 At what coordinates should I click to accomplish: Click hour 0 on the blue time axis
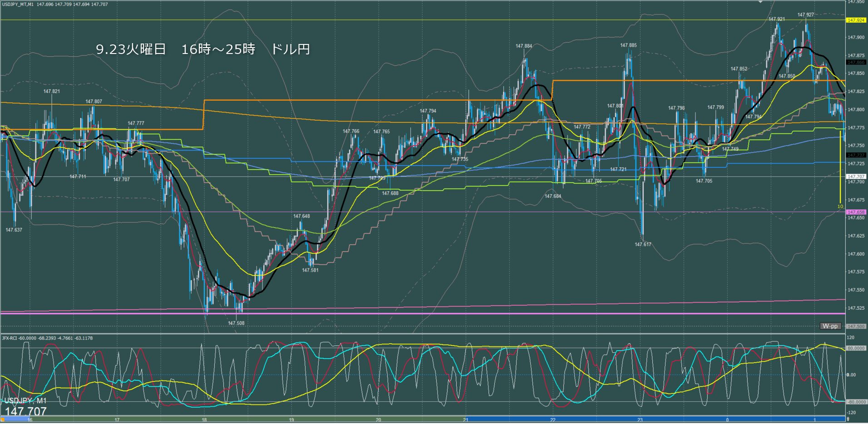(x=727, y=420)
